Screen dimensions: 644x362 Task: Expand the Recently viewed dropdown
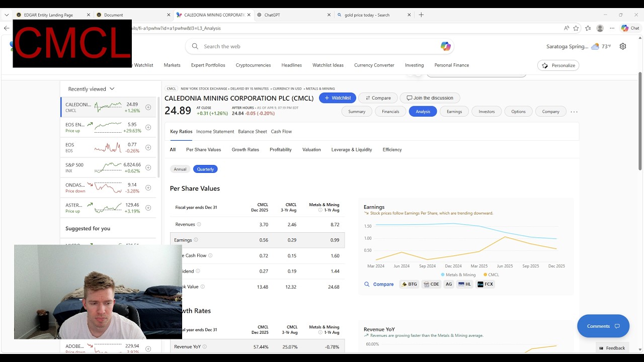92,89
